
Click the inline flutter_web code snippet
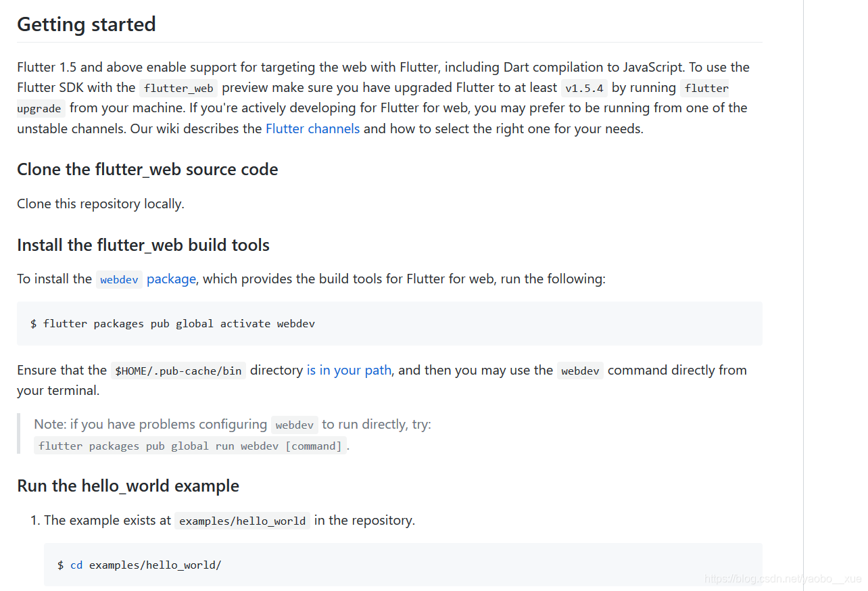(178, 88)
